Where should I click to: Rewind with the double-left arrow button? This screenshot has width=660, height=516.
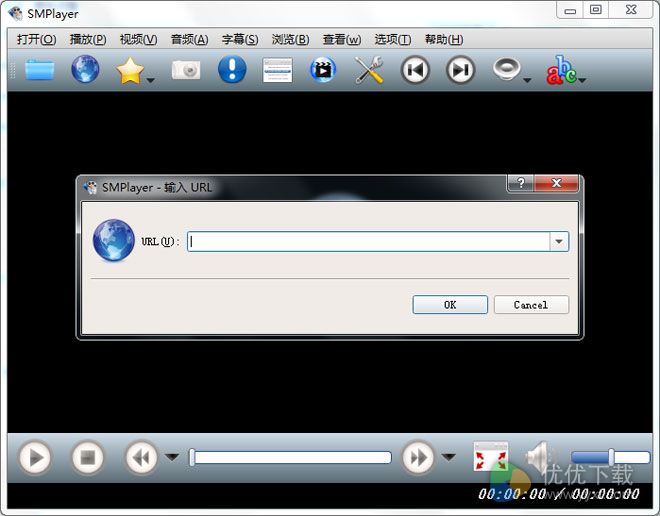click(x=141, y=457)
